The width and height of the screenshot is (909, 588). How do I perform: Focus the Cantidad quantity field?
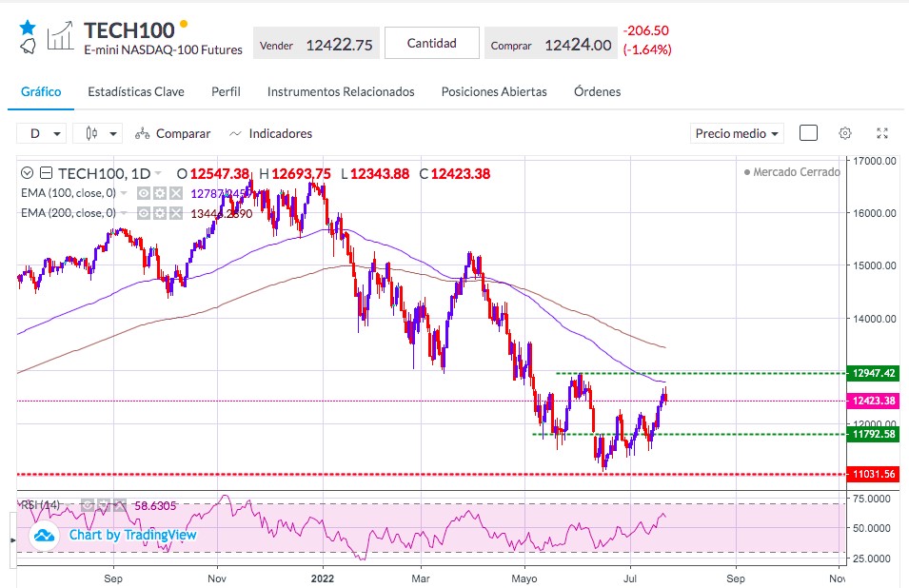[x=432, y=43]
